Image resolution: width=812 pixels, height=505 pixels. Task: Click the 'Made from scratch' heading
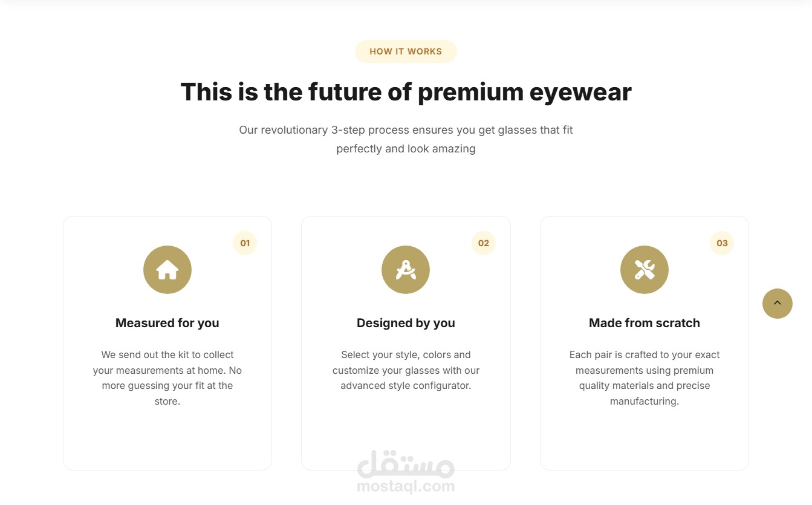pos(645,323)
